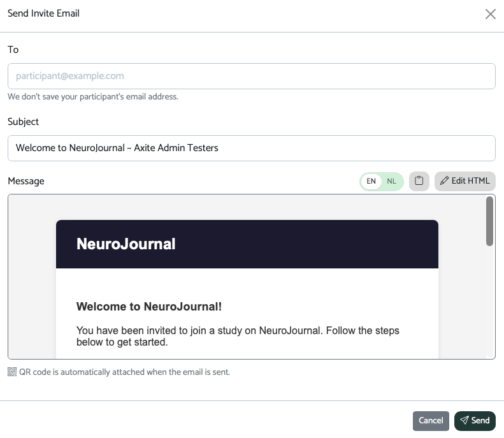Click the message preview scrollbar
This screenshot has width=504, height=438.
tap(489, 221)
